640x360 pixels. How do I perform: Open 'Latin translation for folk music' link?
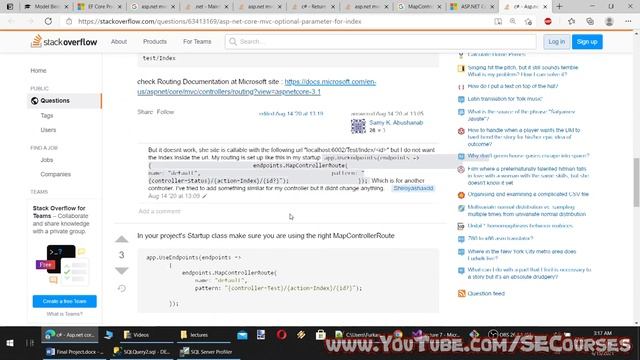pyautogui.click(x=504, y=99)
